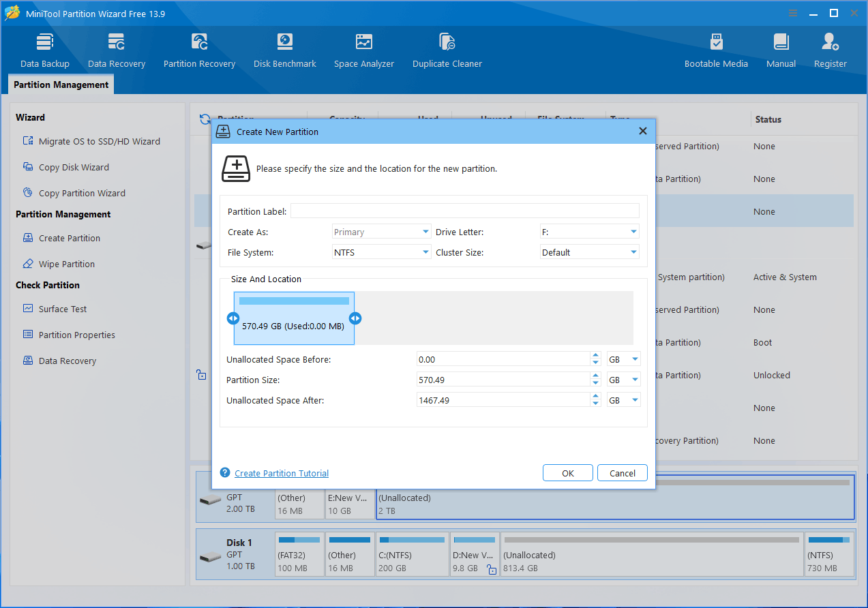Cancel the Create New Partition dialog
Screen dimensions: 868x608
pos(623,473)
